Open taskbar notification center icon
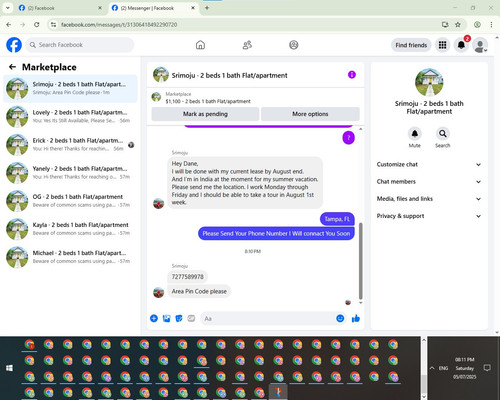500x400 pixels. tap(487, 368)
